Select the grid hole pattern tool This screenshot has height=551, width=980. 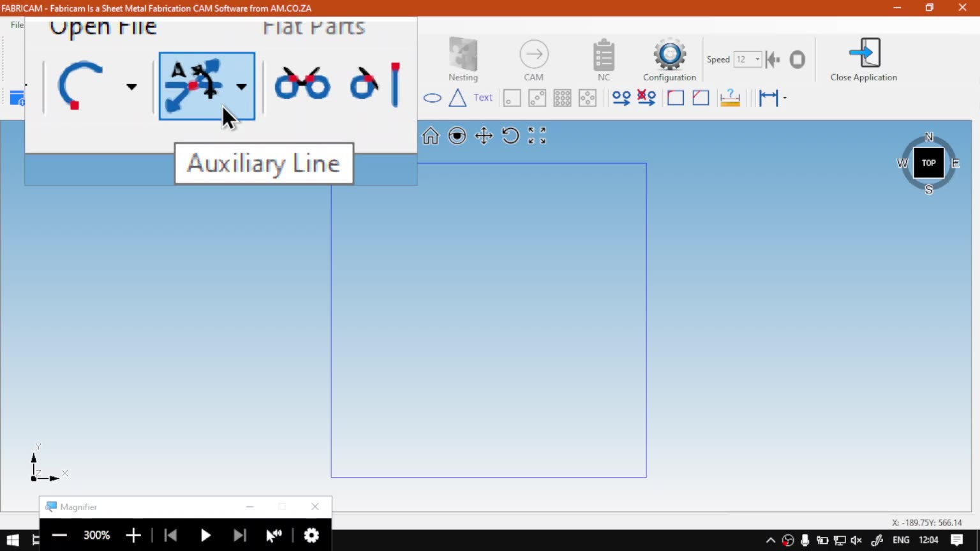coord(562,98)
